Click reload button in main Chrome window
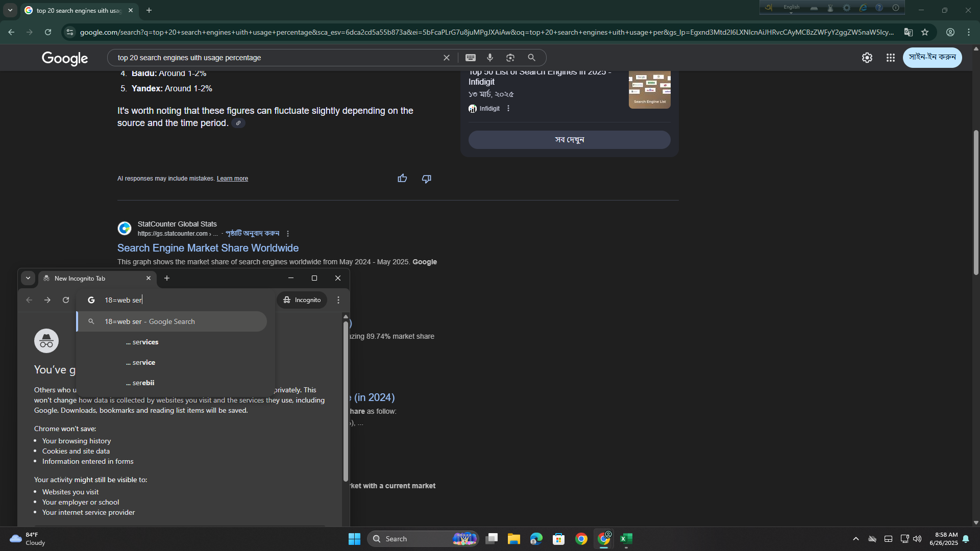 tap(48, 32)
